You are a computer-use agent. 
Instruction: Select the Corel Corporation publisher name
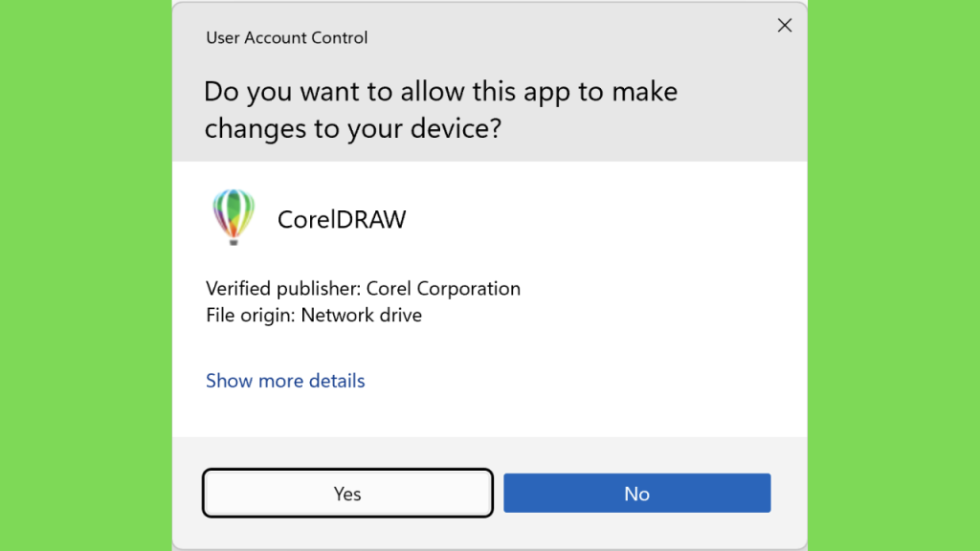point(443,288)
